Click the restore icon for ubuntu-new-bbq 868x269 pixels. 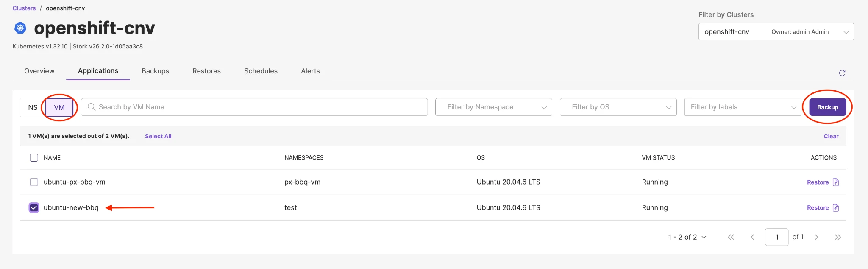[836, 207]
